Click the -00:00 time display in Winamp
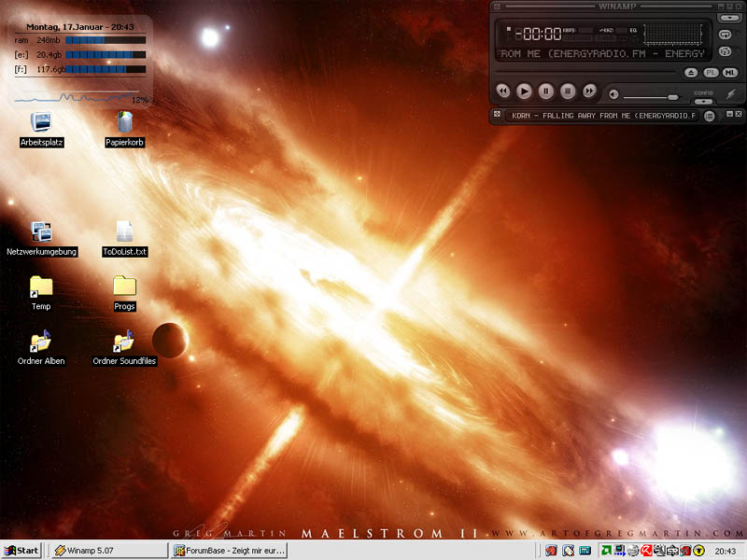This screenshot has width=747, height=560. click(x=539, y=34)
